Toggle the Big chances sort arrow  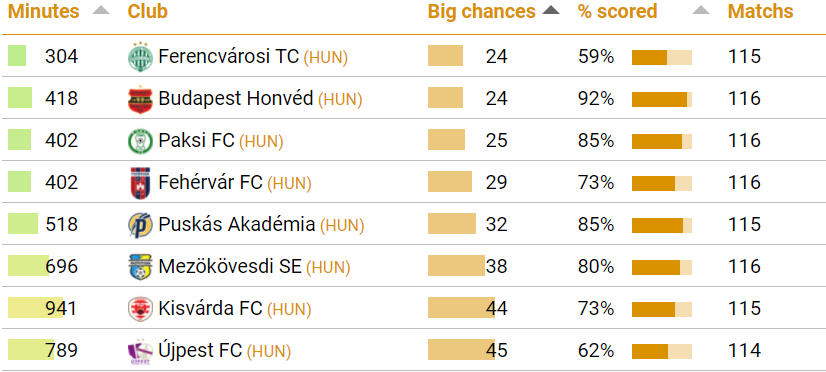click(550, 11)
